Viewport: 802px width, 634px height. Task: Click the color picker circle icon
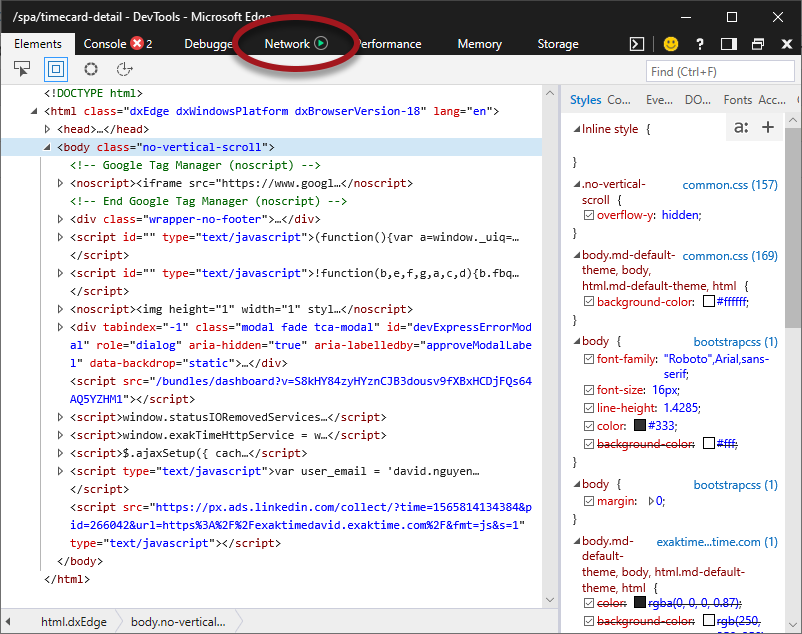tap(91, 69)
